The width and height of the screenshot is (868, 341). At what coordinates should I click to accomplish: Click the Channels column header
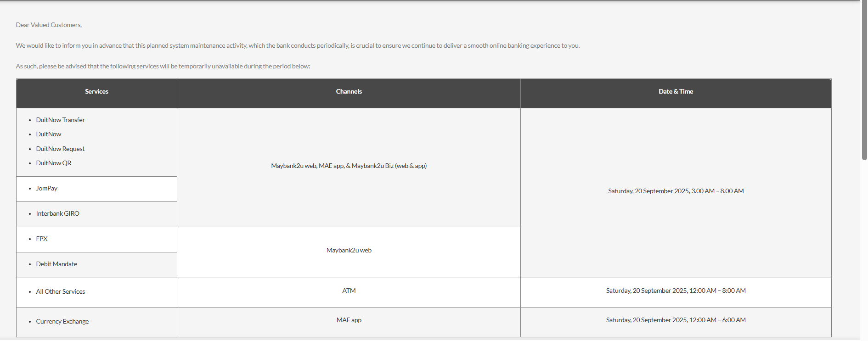coord(349,92)
